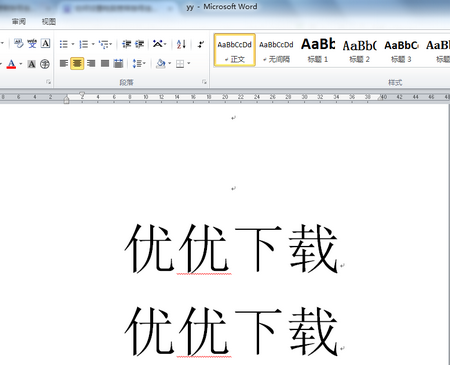Open the Shading color dropdown arrow
Viewport: 450px width, 365px height.
point(170,63)
